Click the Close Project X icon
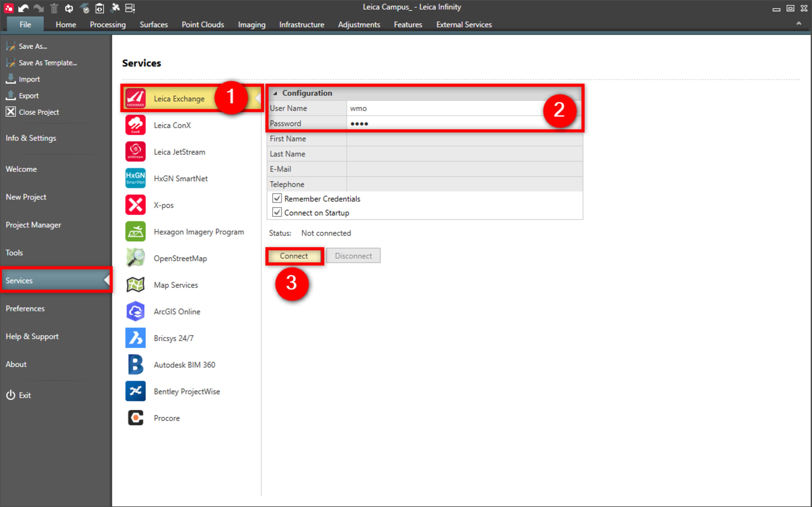 (10, 112)
